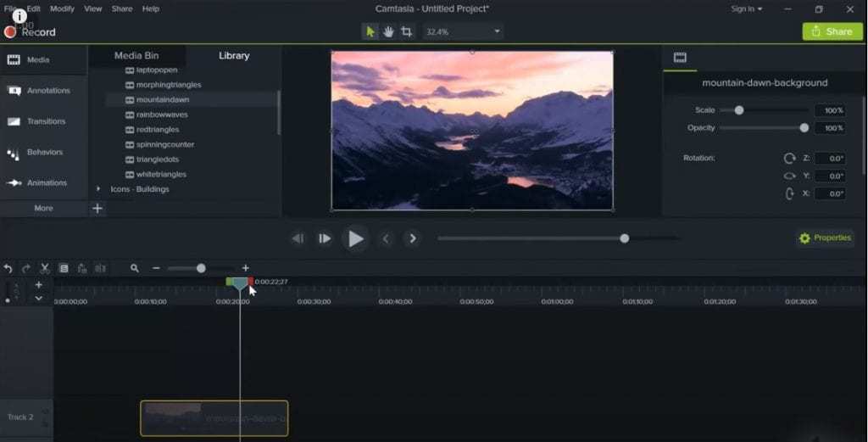The image size is (868, 442).
Task: Open the Help menu
Action: (x=151, y=8)
